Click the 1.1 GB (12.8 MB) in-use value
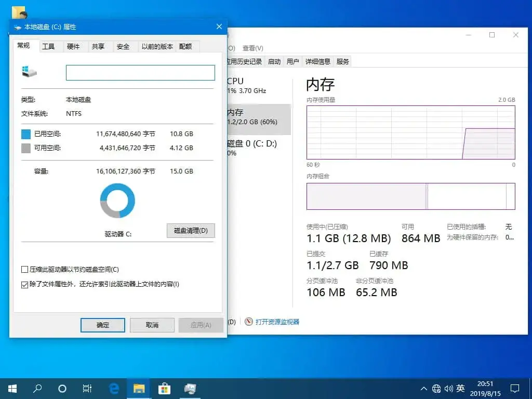Viewport: 532px width, 399px height. (x=349, y=238)
